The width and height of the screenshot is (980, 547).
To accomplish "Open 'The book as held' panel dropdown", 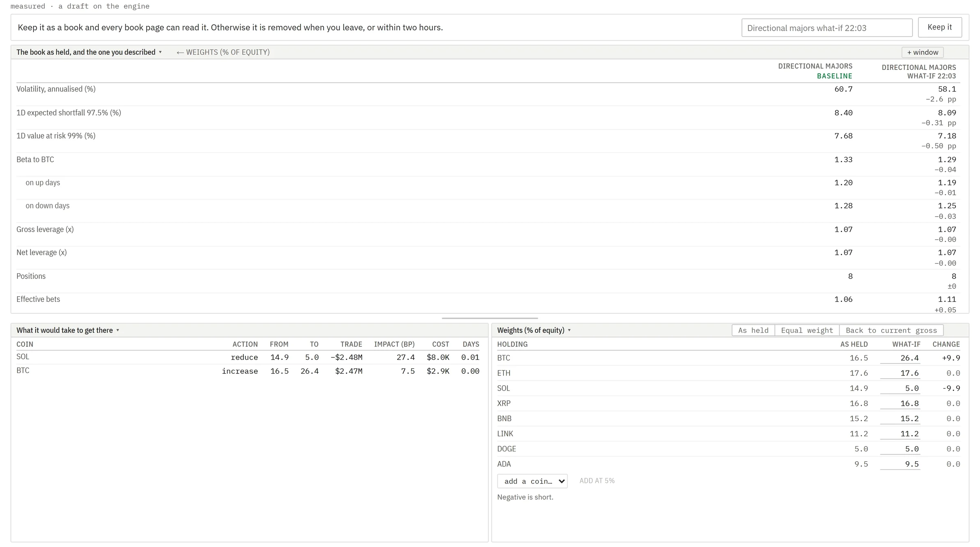I will (x=89, y=52).
